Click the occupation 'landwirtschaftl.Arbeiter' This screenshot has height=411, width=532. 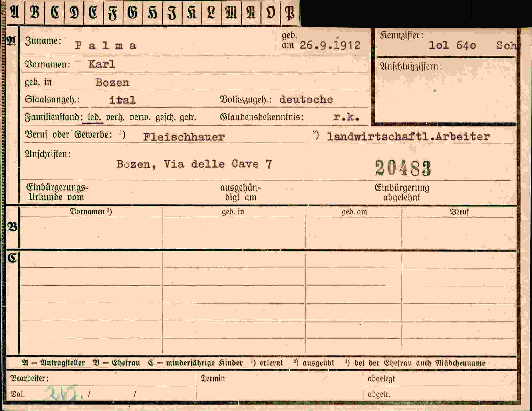click(x=408, y=136)
